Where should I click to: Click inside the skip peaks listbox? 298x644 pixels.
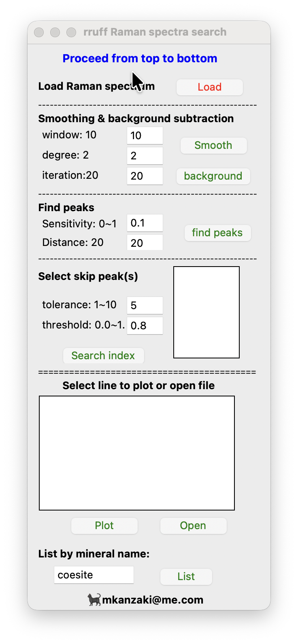click(206, 312)
